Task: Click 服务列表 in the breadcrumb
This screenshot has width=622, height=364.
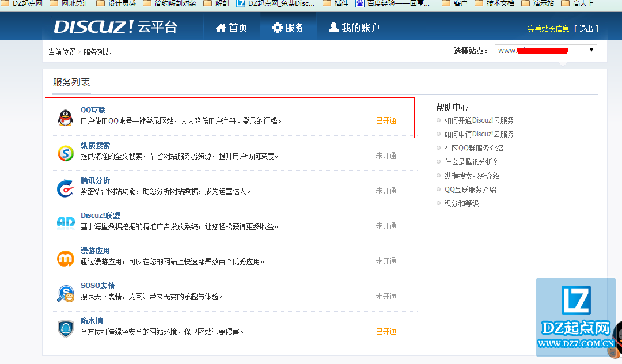Action: (97, 52)
